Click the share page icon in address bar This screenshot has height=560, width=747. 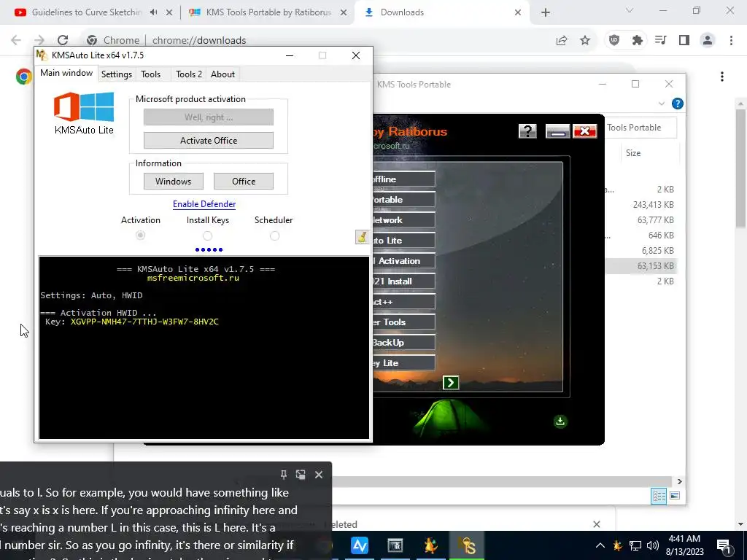pos(562,41)
